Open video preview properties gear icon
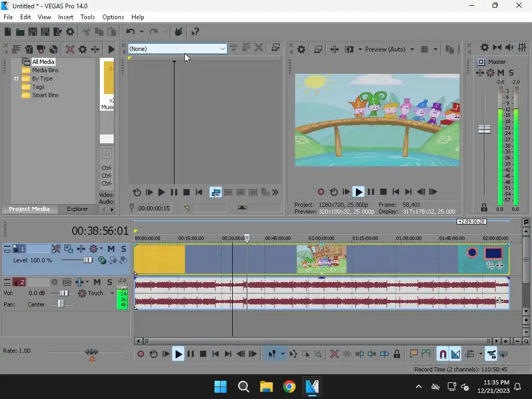The image size is (532, 399). [x=301, y=49]
